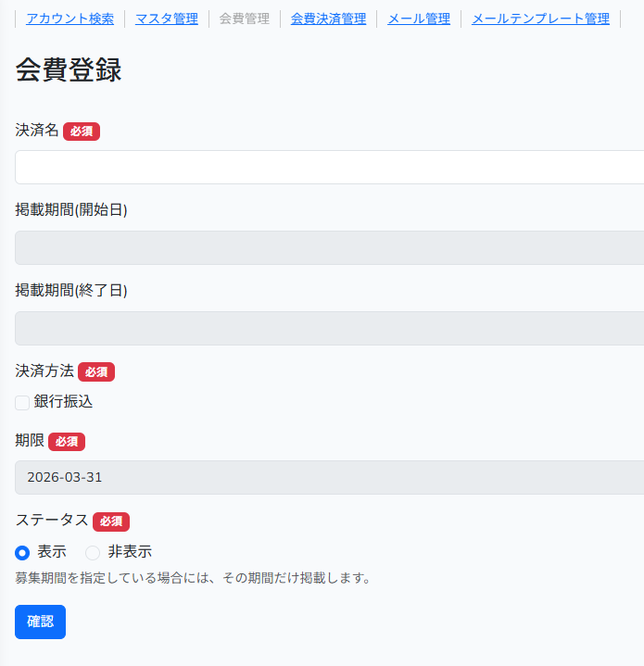The width and height of the screenshot is (644, 666).
Task: Click the 必須 badge beside 決済名
Action: point(82,132)
